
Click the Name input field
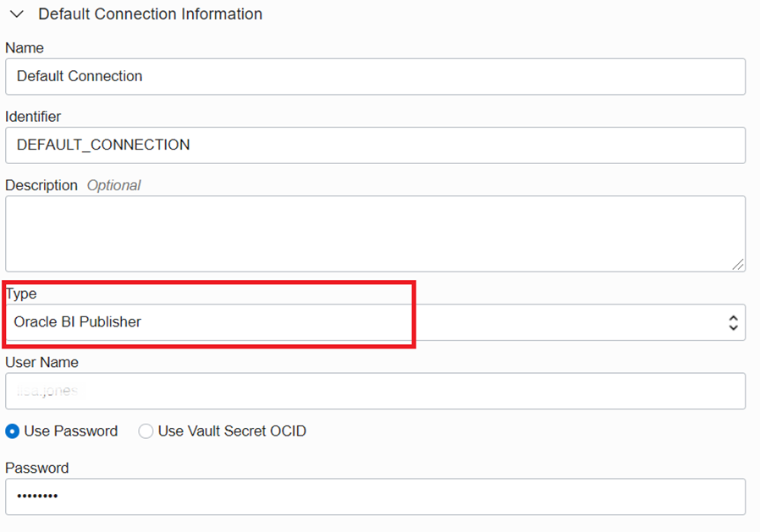click(x=375, y=76)
